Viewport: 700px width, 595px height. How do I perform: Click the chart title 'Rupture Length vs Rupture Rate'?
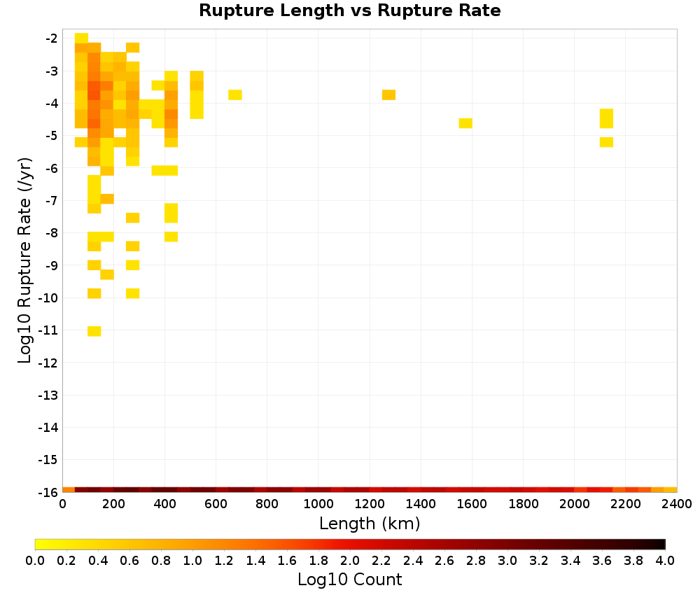349,10
